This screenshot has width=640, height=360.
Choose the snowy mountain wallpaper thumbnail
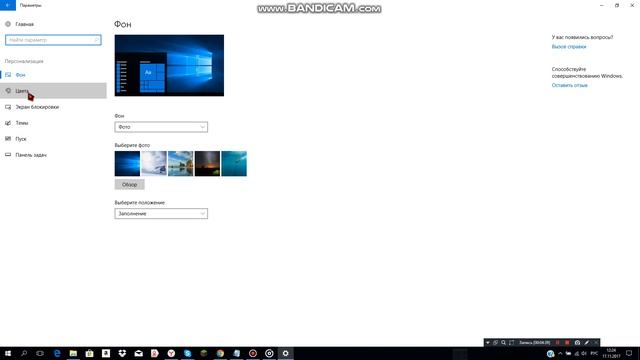[154, 164]
